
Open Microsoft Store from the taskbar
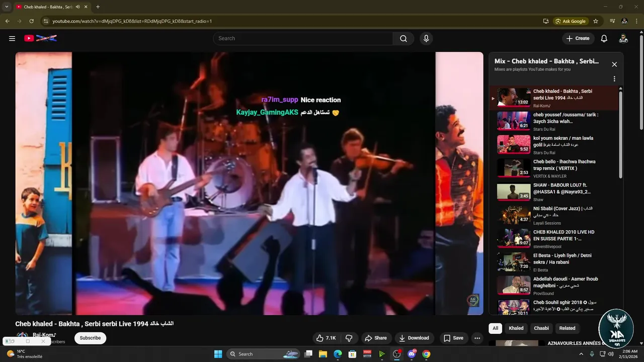click(353, 354)
